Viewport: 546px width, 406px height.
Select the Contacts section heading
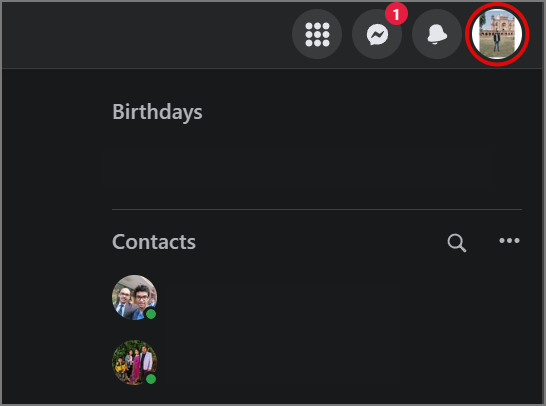pos(154,242)
